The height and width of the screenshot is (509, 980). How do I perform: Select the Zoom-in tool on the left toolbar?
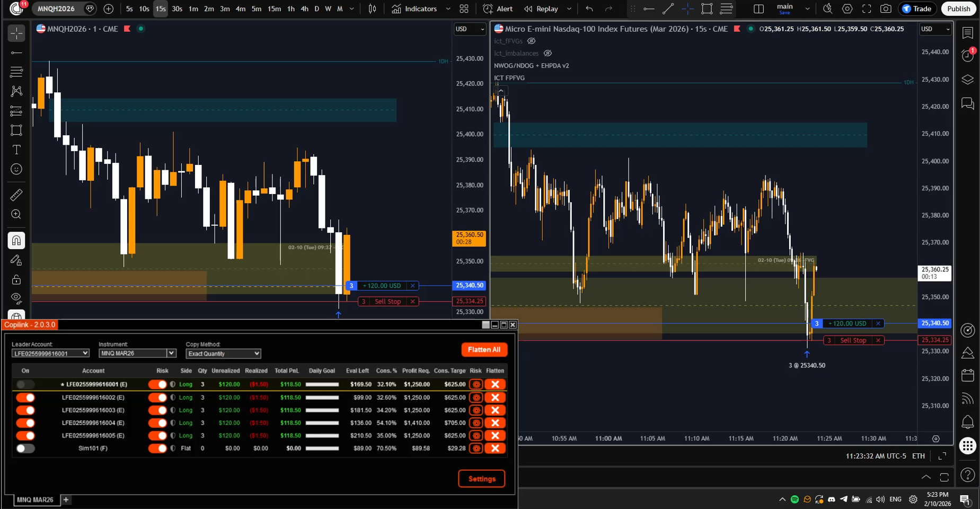16,214
